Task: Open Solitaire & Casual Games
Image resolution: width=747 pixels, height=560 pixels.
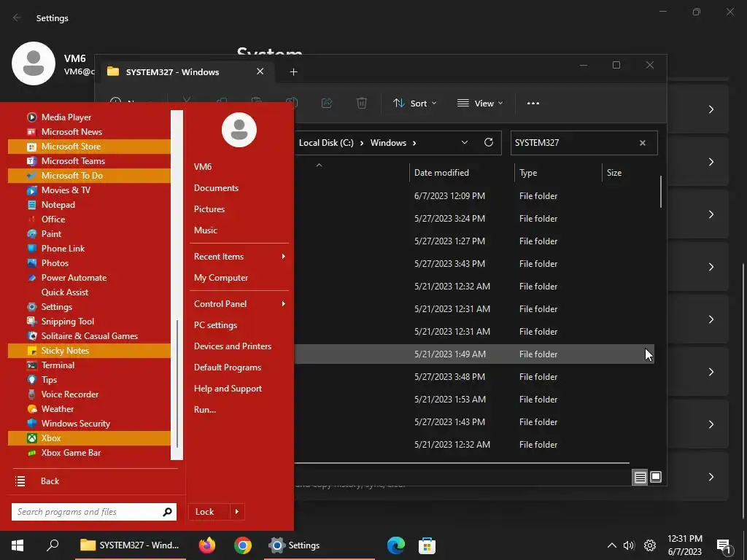Action: click(x=89, y=335)
